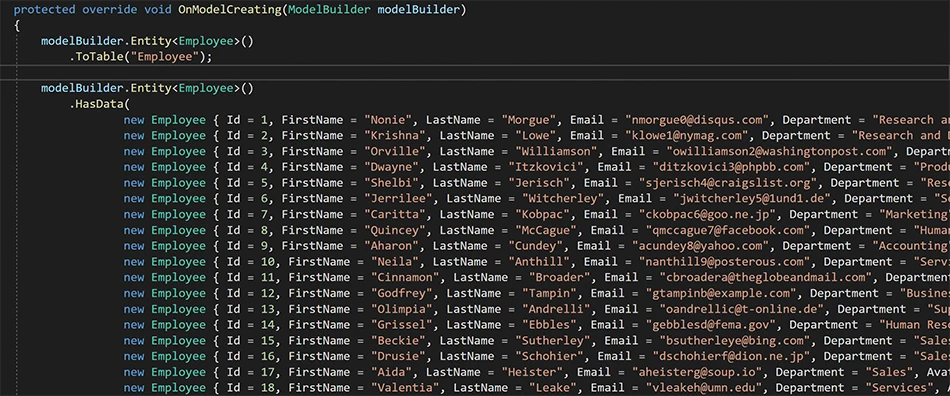
Task: Click the email "ckobpac6@goo.ne.jp"
Action: 707,214
